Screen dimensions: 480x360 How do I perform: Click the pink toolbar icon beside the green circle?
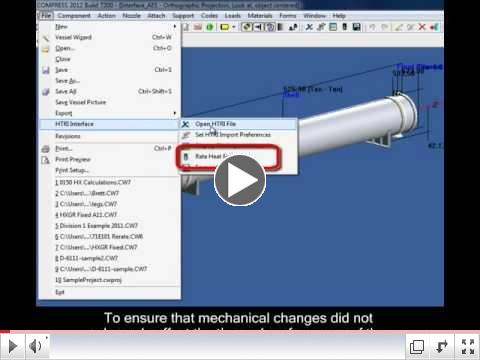198,27
